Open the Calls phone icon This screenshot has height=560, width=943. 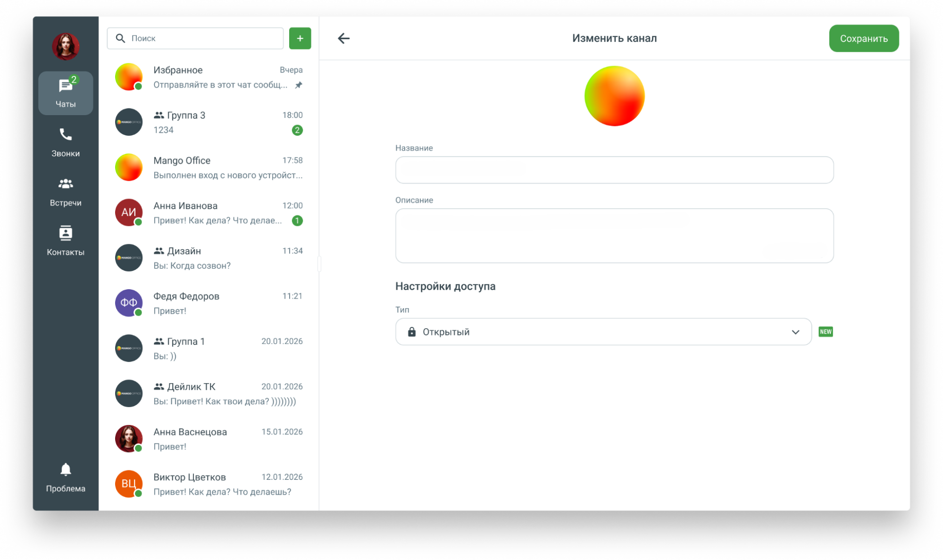66,135
